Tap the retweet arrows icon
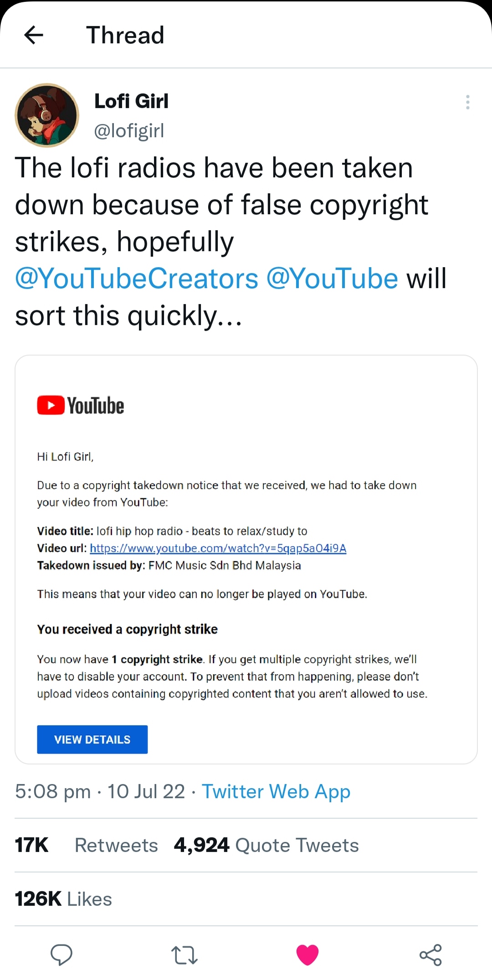Screen dimensions: 492x980 pos(184,955)
